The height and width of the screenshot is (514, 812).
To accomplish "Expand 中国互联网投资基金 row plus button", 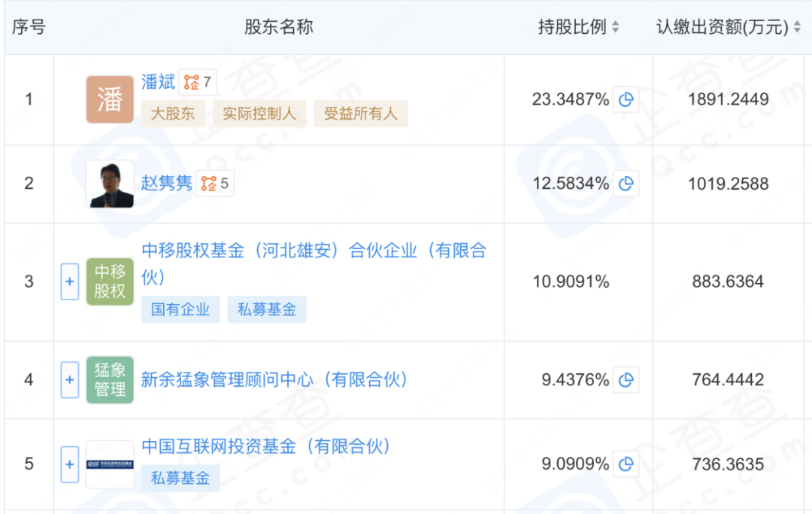I will point(70,464).
